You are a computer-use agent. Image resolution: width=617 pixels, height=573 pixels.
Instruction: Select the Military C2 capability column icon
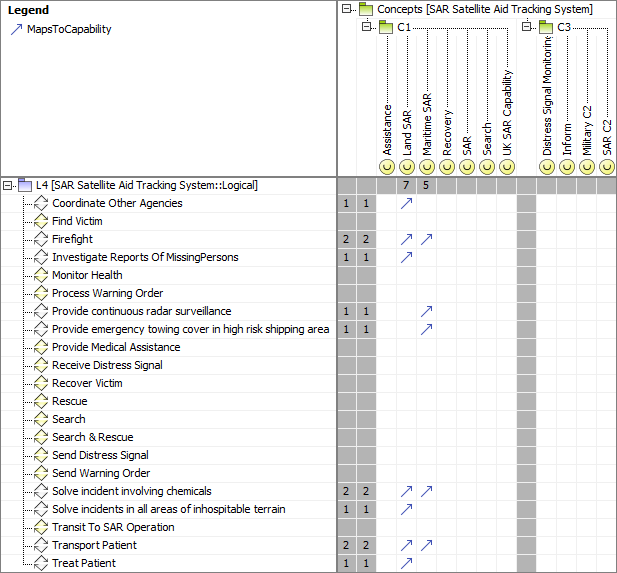click(x=587, y=167)
